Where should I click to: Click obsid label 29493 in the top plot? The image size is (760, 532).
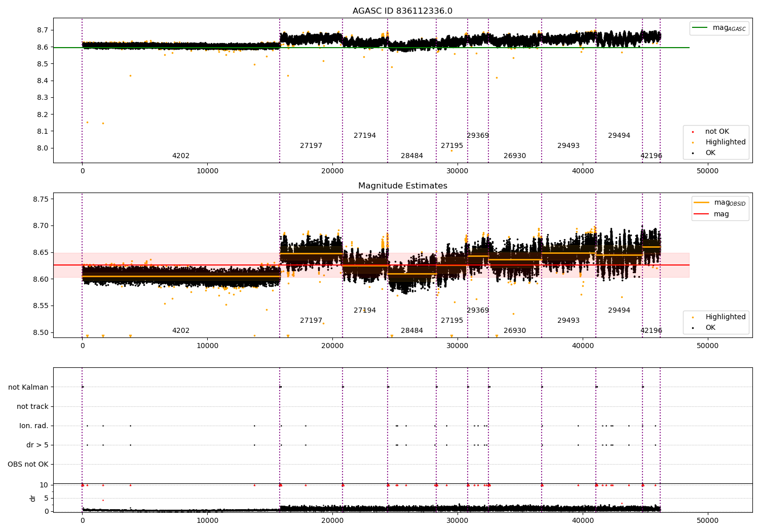point(568,146)
